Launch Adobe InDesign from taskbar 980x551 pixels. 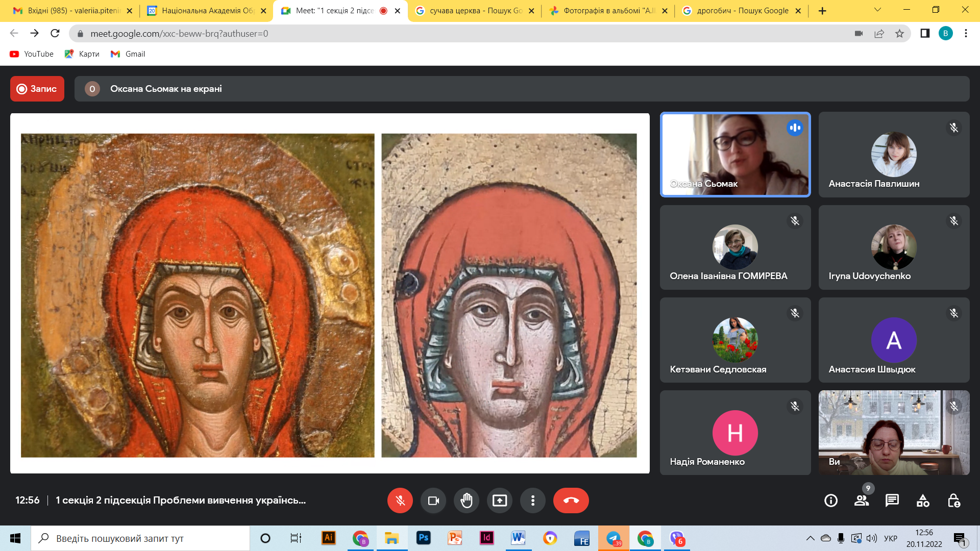tap(486, 538)
